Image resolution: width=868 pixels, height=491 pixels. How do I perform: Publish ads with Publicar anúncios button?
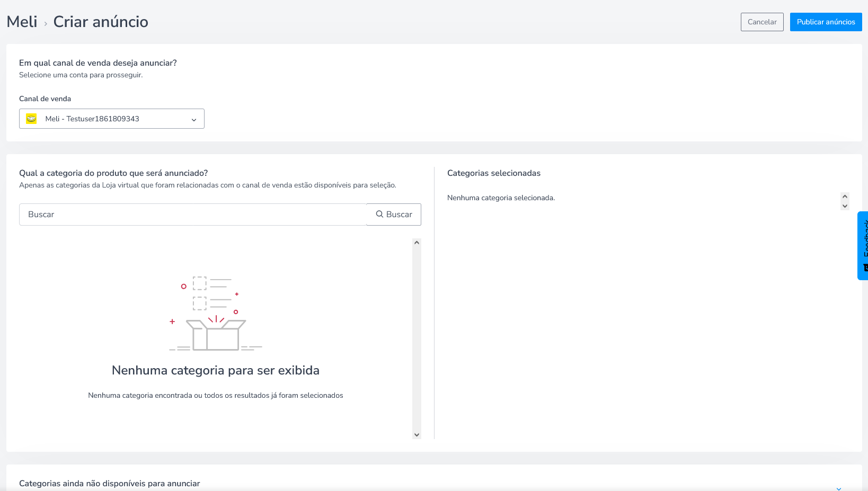coord(826,22)
